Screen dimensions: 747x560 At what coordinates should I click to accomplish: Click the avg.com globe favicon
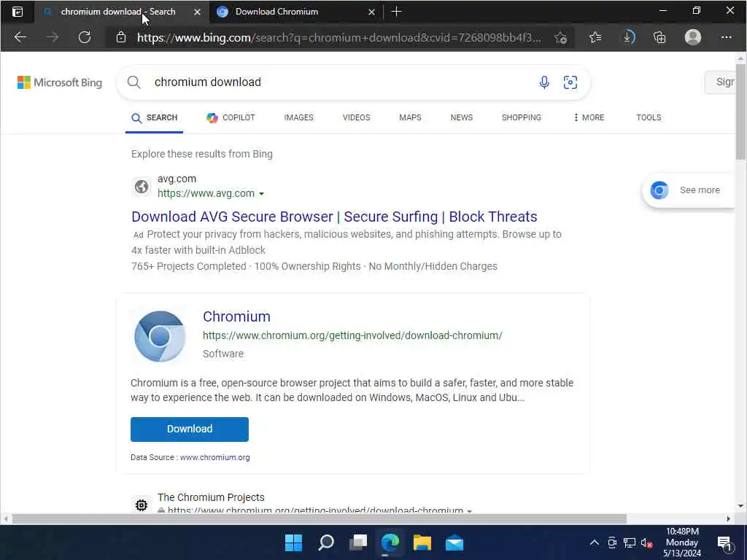click(x=142, y=186)
